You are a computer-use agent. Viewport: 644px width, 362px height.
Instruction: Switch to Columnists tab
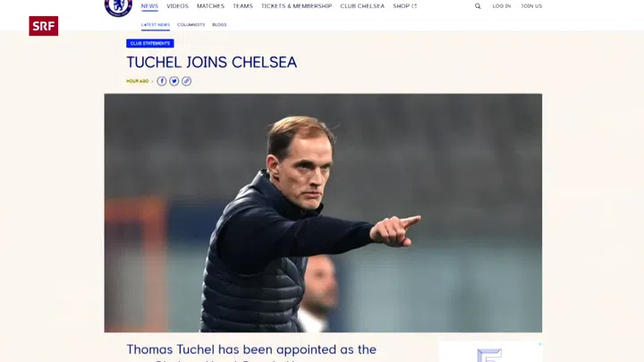191,25
